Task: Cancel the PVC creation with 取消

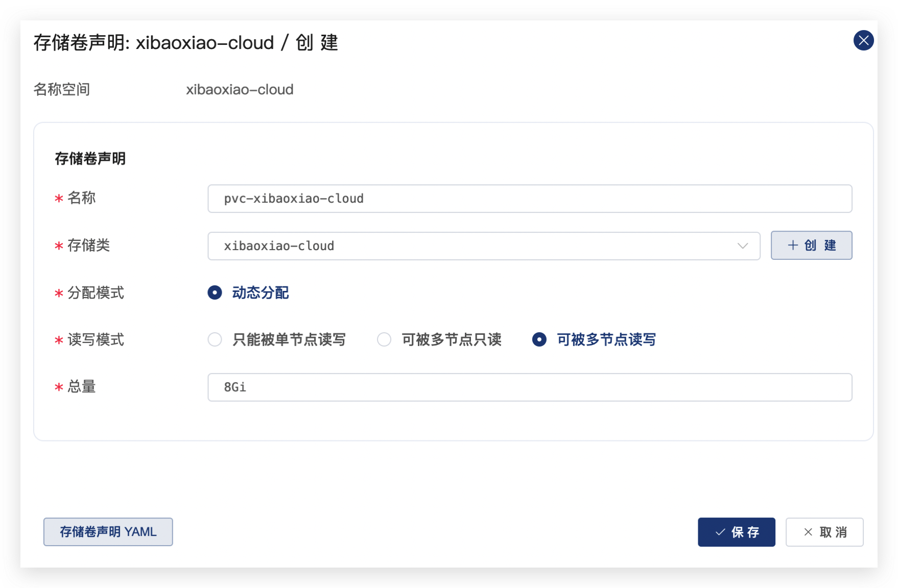Action: pos(824,532)
